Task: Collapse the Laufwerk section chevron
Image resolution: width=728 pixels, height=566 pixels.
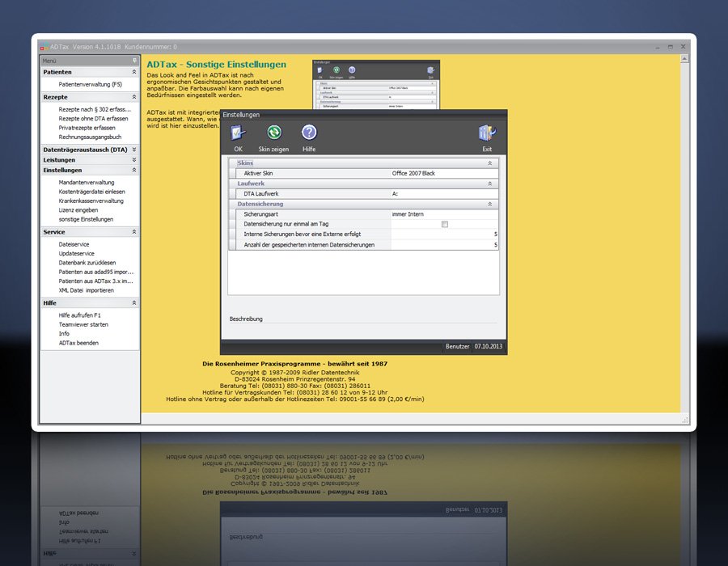Action: pyautogui.click(x=490, y=184)
